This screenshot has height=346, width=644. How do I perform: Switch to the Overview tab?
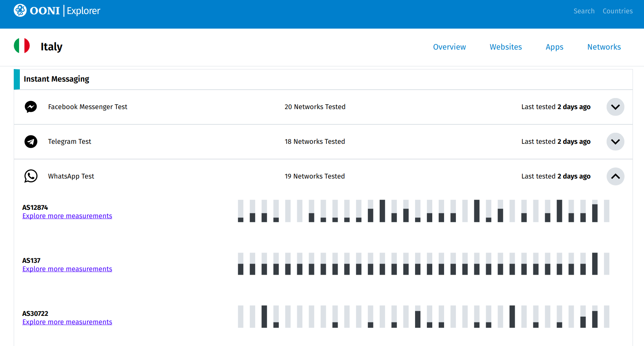pos(449,47)
